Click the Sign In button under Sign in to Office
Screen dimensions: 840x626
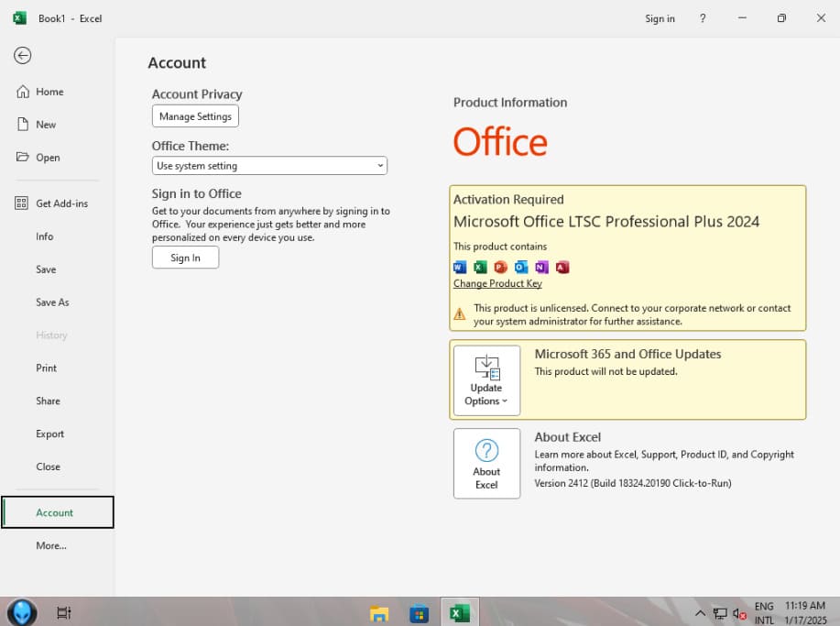coord(185,258)
